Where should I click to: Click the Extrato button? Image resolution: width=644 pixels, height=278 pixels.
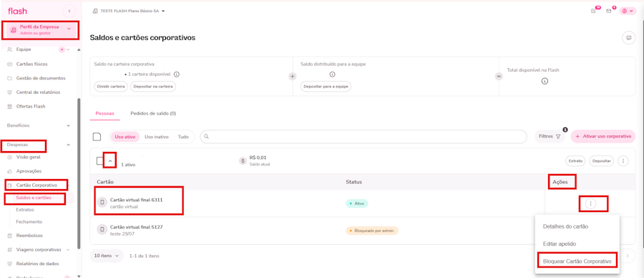pyautogui.click(x=575, y=161)
